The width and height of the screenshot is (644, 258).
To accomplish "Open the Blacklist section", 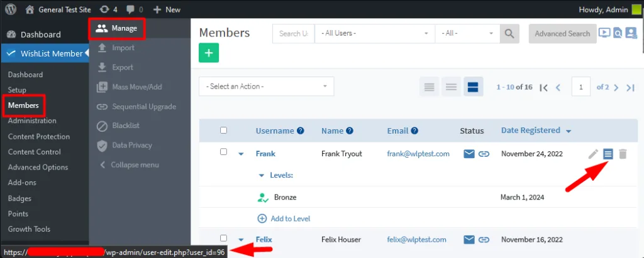I will pos(118,126).
